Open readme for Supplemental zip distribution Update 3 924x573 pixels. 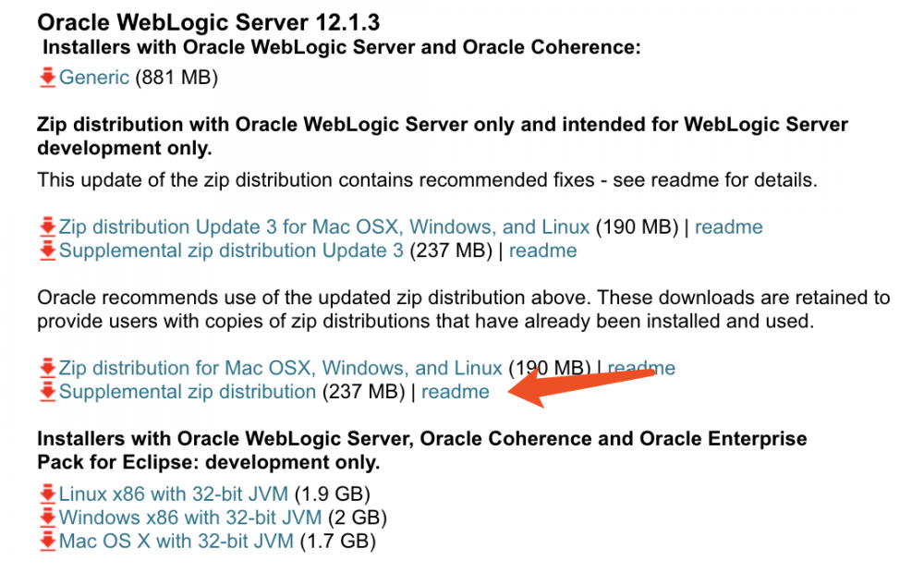[542, 250]
